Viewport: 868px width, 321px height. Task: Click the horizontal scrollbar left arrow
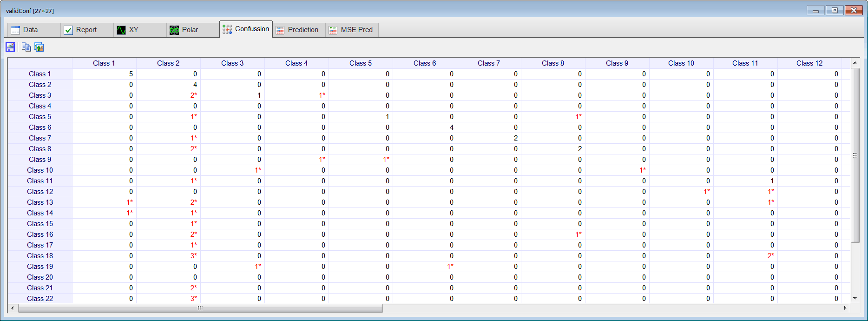click(13, 308)
